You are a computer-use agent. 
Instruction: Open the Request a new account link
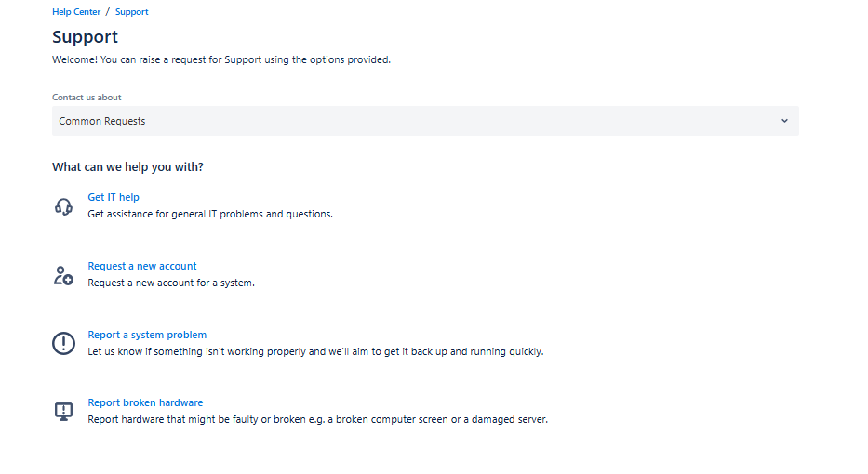(x=142, y=266)
